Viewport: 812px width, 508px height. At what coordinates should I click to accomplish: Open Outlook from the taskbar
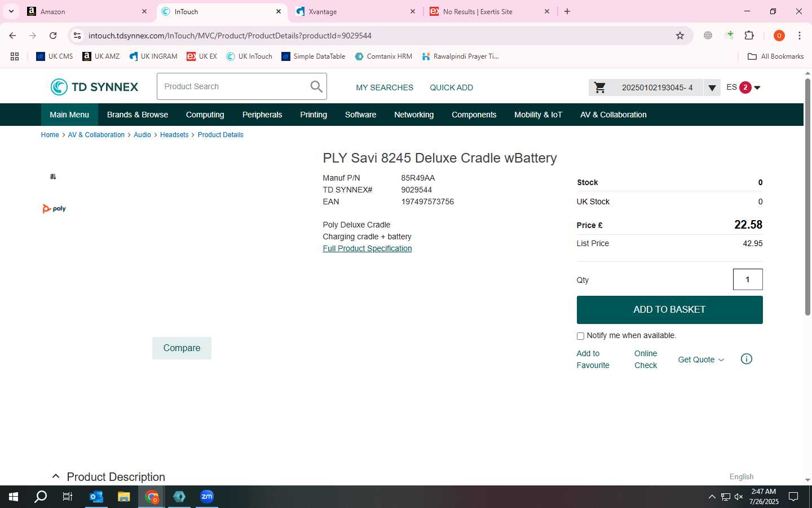point(96,497)
